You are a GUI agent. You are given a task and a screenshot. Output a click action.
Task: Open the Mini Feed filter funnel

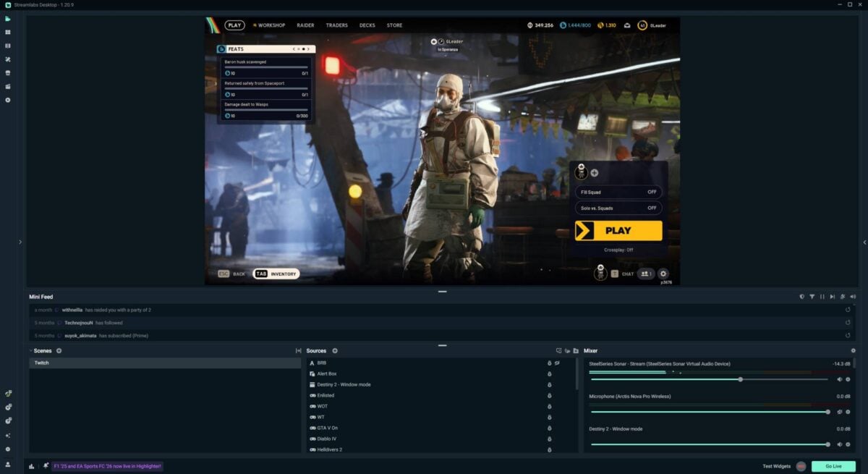point(812,297)
